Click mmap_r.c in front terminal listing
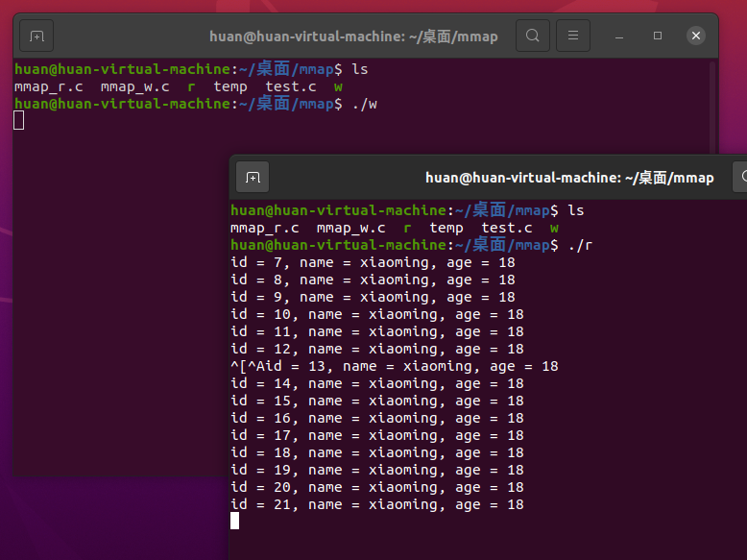747x560 pixels. pos(265,229)
